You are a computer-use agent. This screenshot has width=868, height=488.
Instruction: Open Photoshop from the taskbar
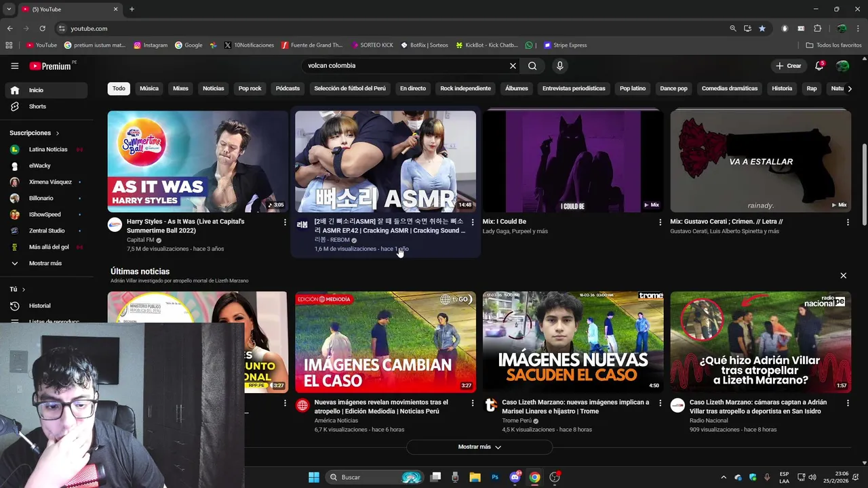coord(495,477)
